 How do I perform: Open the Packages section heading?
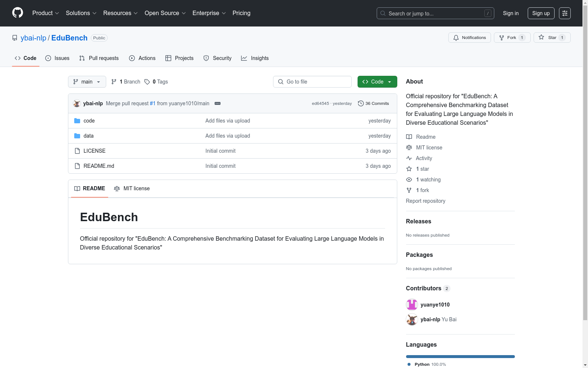(419, 255)
